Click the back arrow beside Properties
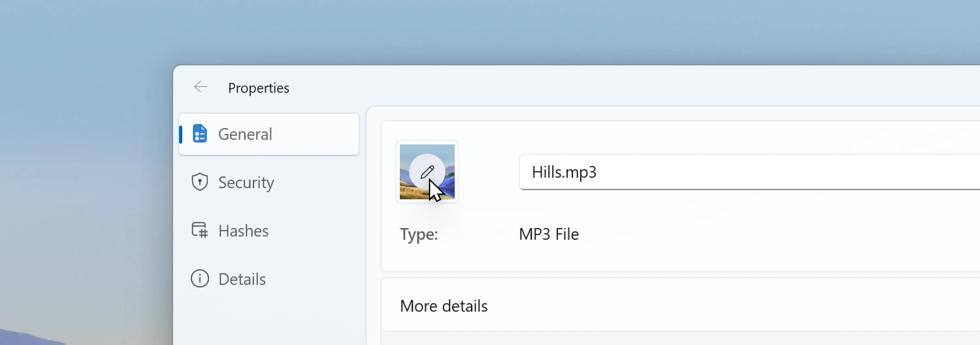 click(x=201, y=87)
